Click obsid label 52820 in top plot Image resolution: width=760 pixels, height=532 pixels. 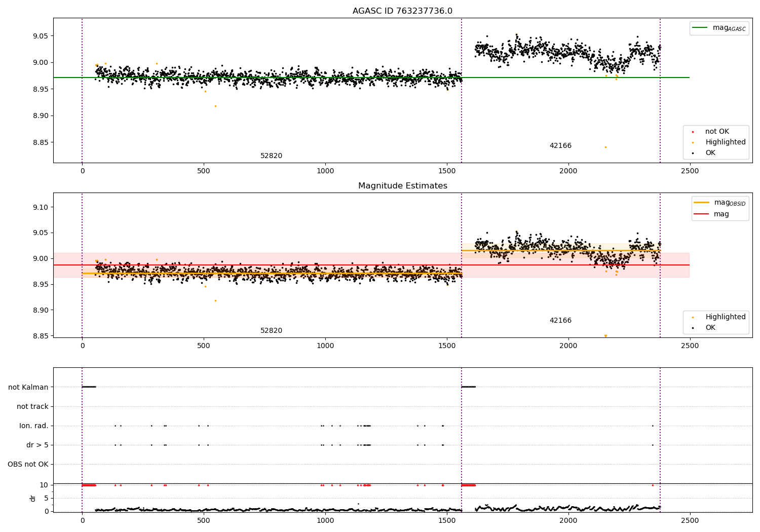tap(272, 156)
